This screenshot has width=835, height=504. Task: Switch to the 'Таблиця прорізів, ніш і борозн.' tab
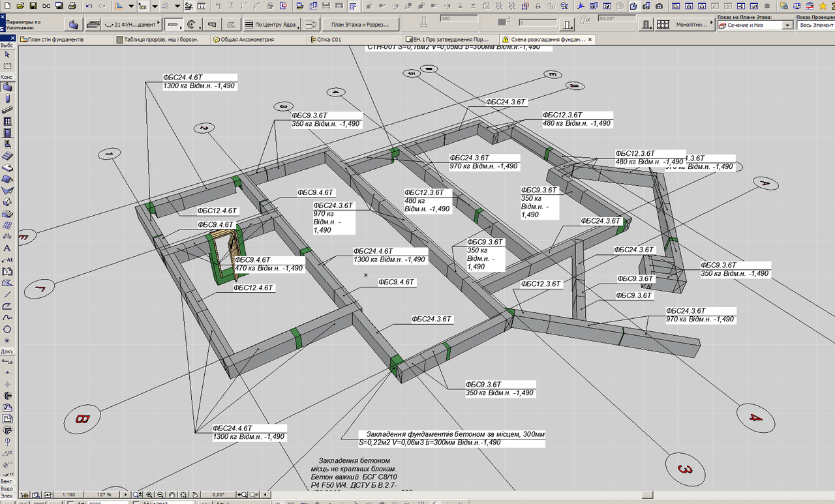point(161,39)
